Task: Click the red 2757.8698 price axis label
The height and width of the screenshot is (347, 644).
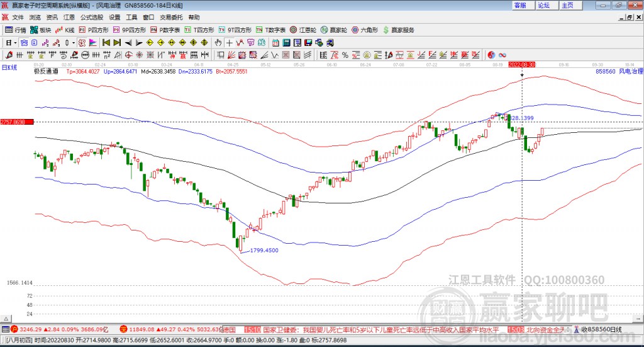Action: 16,122
